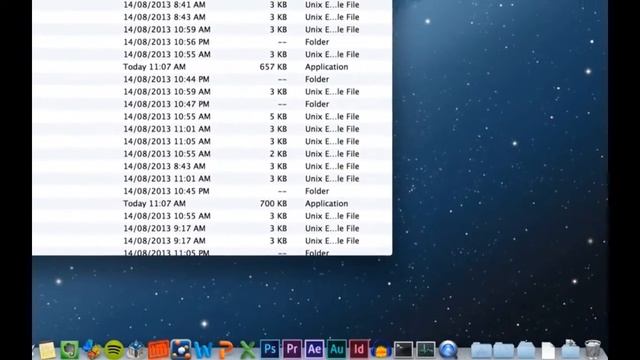
Task: Open Spotify in the Dock
Action: click(114, 350)
